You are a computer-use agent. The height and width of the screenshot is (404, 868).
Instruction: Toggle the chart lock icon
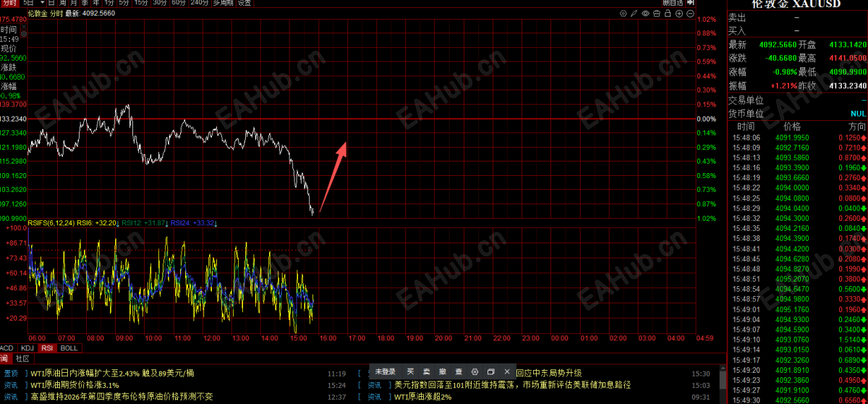point(668,14)
